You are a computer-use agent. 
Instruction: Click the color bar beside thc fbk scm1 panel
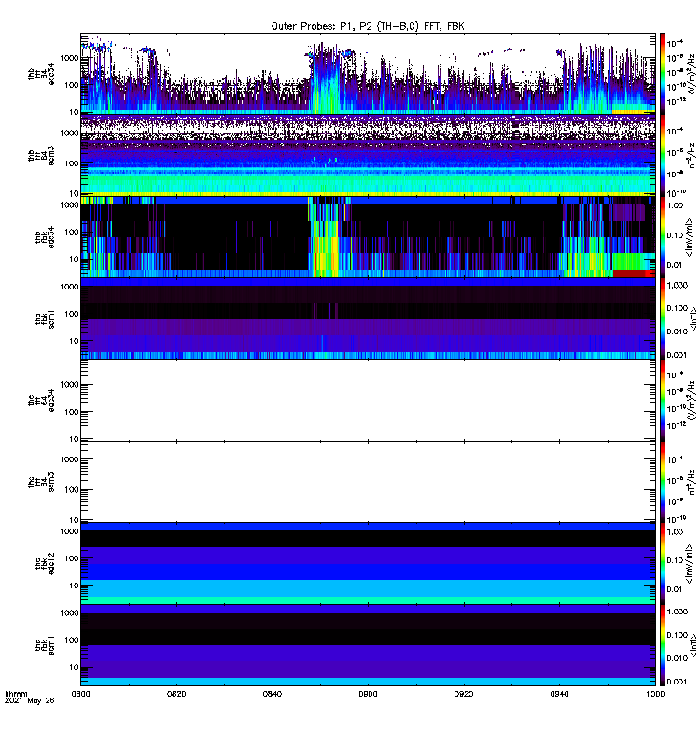[x=663, y=645]
